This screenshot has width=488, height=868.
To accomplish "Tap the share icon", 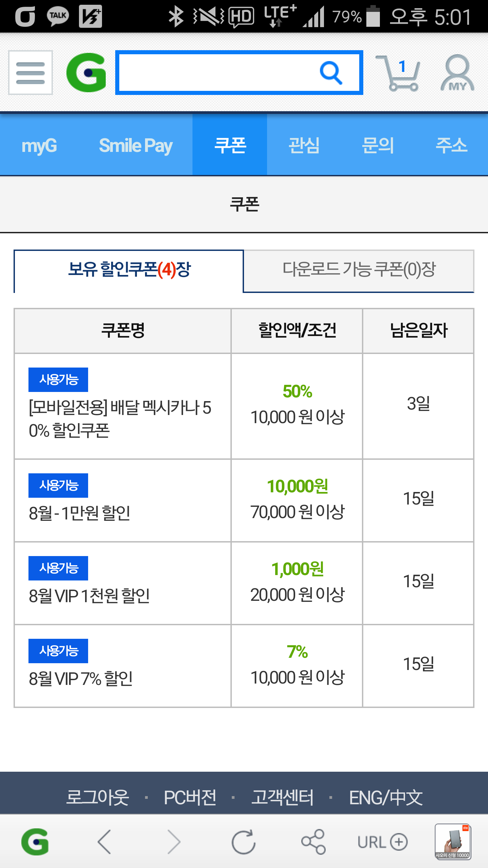I will (x=313, y=842).
